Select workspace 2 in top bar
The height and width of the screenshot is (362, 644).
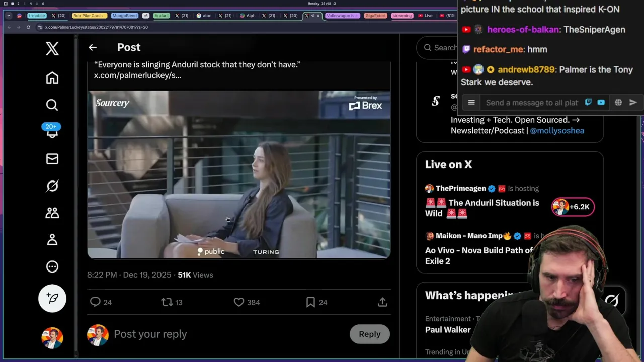(x=18, y=4)
